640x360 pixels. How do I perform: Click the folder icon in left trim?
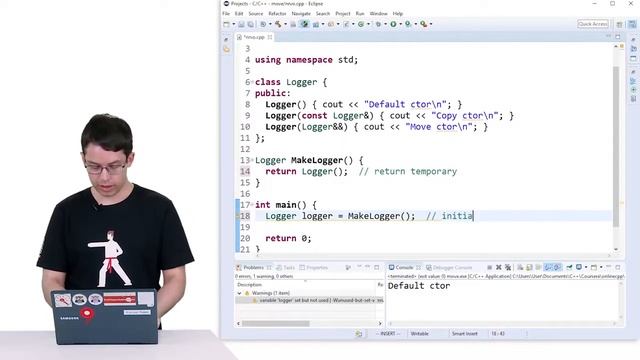[227, 49]
